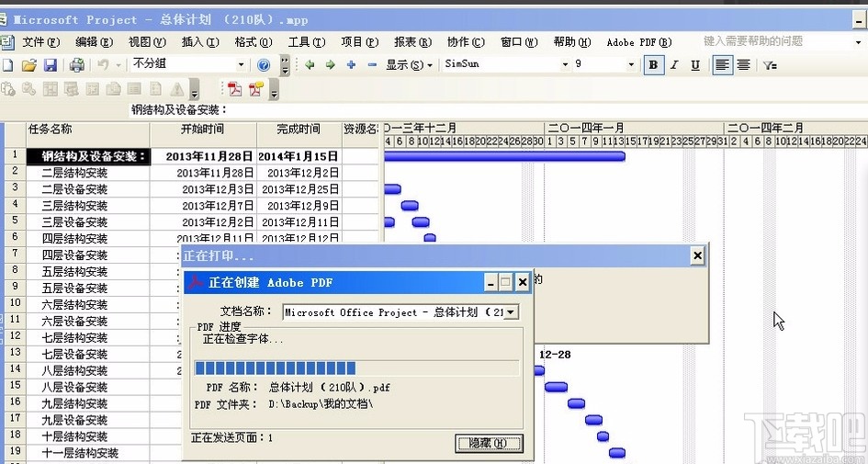This screenshot has height=464, width=868.
Task: Click the Adobe PDF with comment icon
Action: pyautogui.click(x=255, y=88)
